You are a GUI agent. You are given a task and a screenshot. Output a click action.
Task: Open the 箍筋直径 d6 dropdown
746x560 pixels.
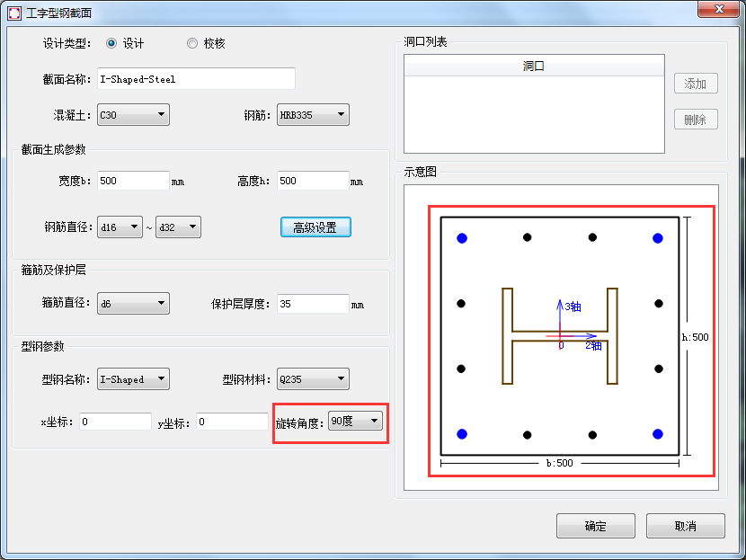(133, 304)
